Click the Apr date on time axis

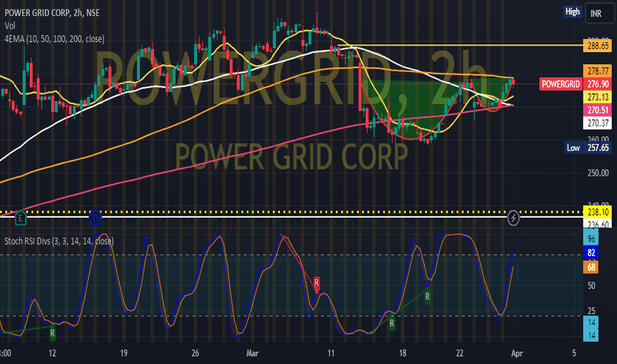pyautogui.click(x=516, y=353)
